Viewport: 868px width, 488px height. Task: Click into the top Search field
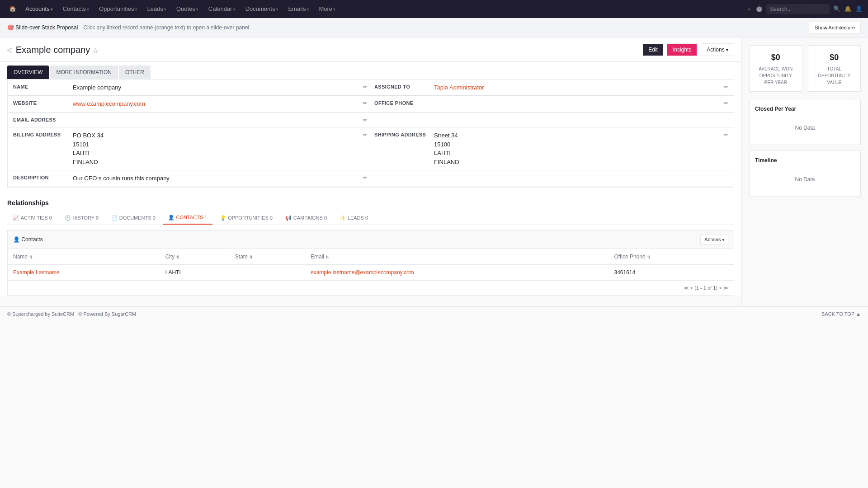pos(797,9)
